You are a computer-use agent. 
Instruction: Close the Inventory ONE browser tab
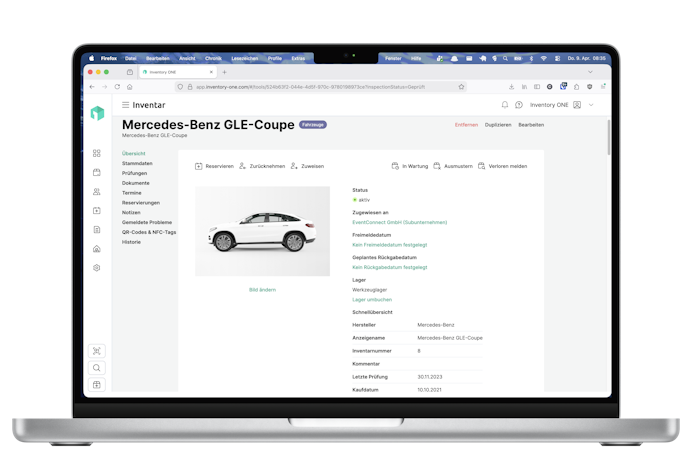click(211, 72)
